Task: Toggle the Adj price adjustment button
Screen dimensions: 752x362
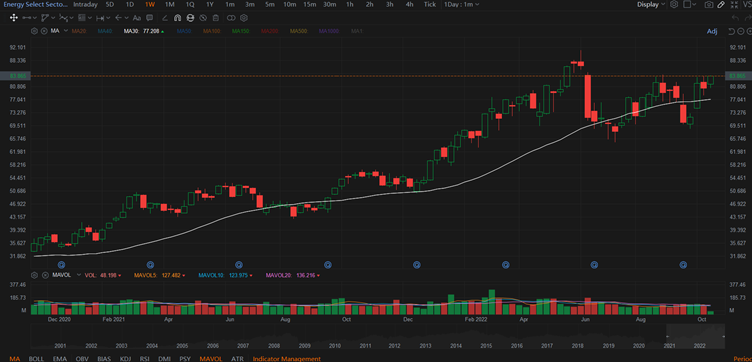Action: pos(712,31)
